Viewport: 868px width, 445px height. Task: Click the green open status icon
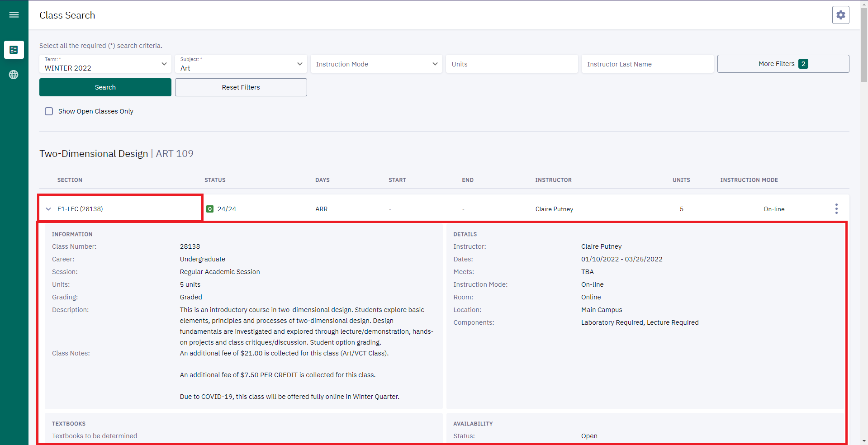210,209
